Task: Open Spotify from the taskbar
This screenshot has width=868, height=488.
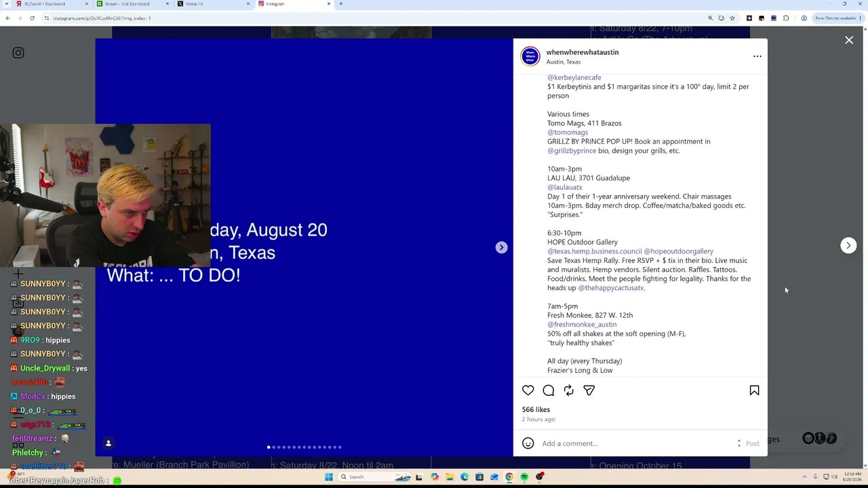Action: pos(524,477)
